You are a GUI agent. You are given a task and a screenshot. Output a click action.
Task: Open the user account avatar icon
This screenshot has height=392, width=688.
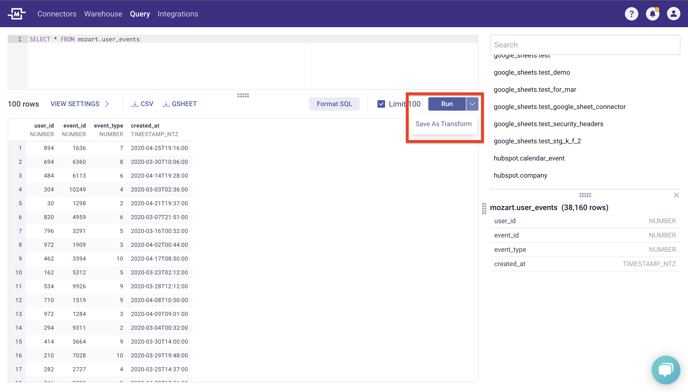674,14
